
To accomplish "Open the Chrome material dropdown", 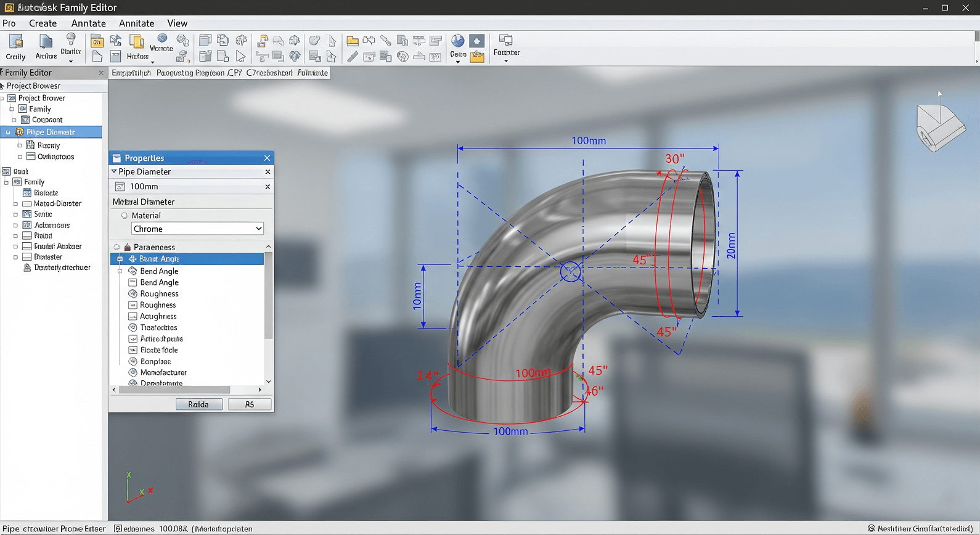I will [197, 229].
